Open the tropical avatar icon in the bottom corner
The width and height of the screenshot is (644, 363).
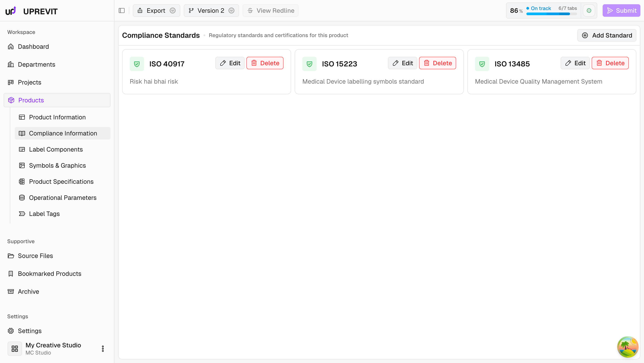pyautogui.click(x=627, y=347)
